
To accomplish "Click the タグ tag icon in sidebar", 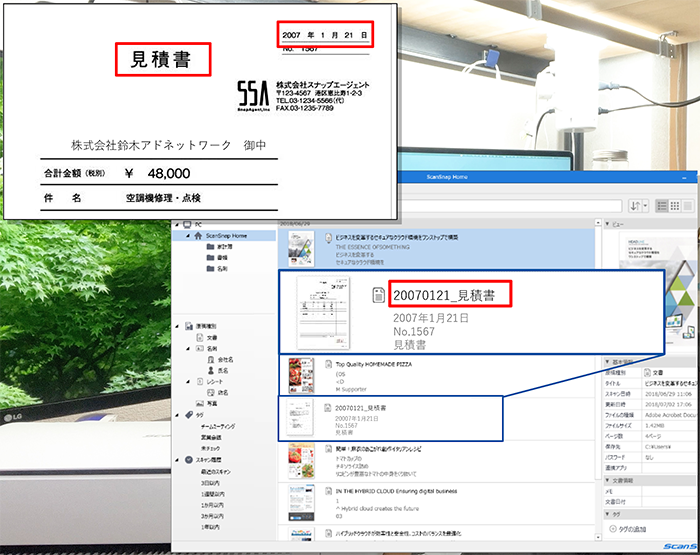I will tap(189, 415).
